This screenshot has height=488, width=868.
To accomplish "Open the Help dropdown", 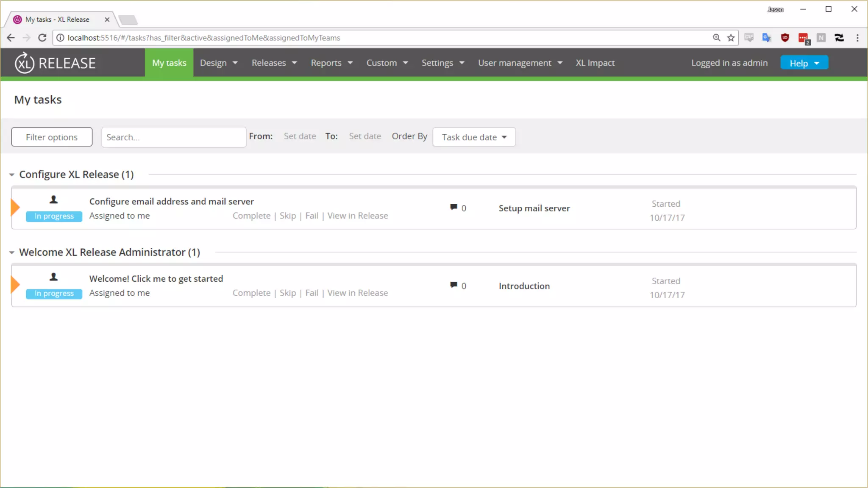I will (804, 63).
